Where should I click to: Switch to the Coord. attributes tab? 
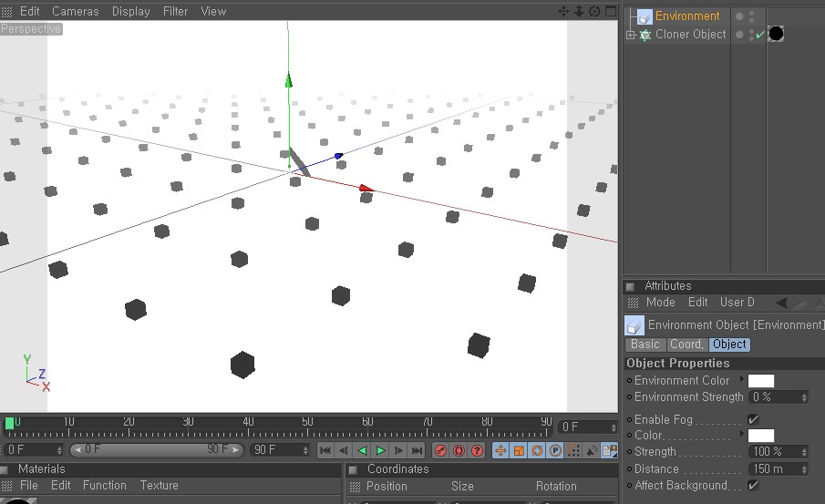coord(686,345)
